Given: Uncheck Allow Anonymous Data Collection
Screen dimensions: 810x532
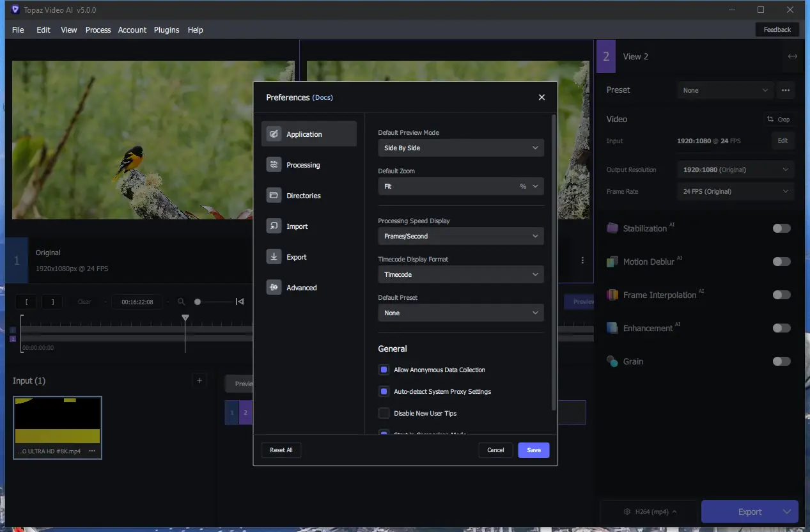Looking at the screenshot, I should click(384, 370).
